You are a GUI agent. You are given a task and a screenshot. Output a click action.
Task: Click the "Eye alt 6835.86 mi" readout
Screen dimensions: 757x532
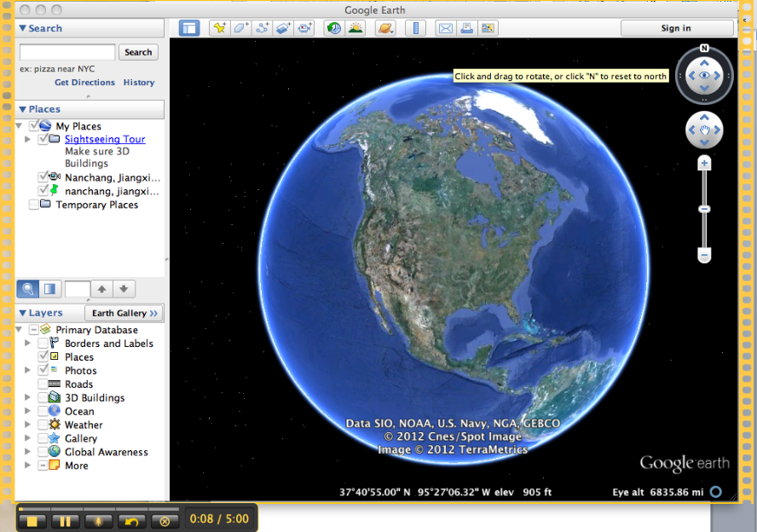click(658, 493)
